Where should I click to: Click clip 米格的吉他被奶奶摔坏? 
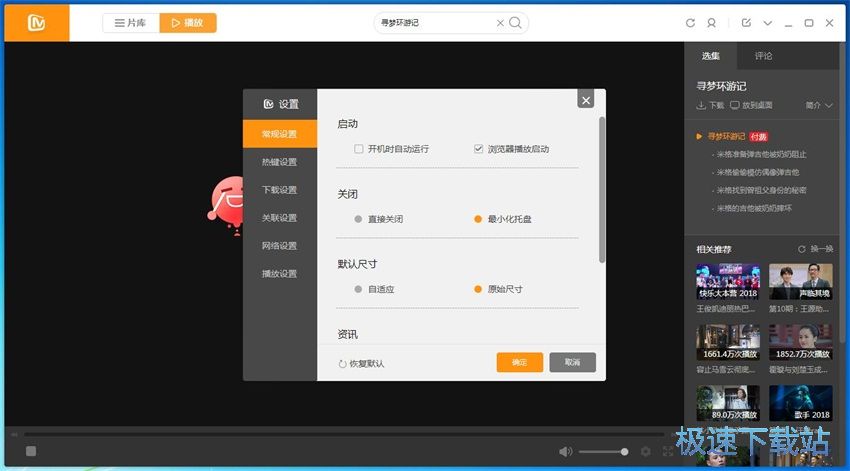(754, 208)
